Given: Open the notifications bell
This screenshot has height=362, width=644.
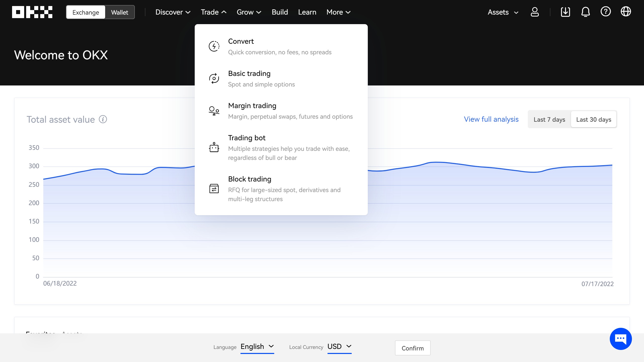Looking at the screenshot, I should [x=585, y=12].
